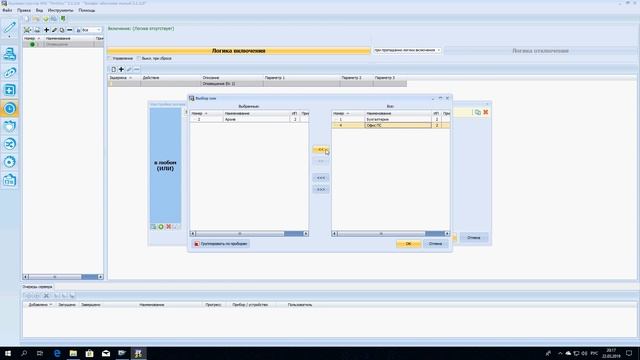Image resolution: width=640 pixels, height=360 pixels.
Task: Select the 'Оповещение' row with green dot in left list
Action: pos(63,44)
